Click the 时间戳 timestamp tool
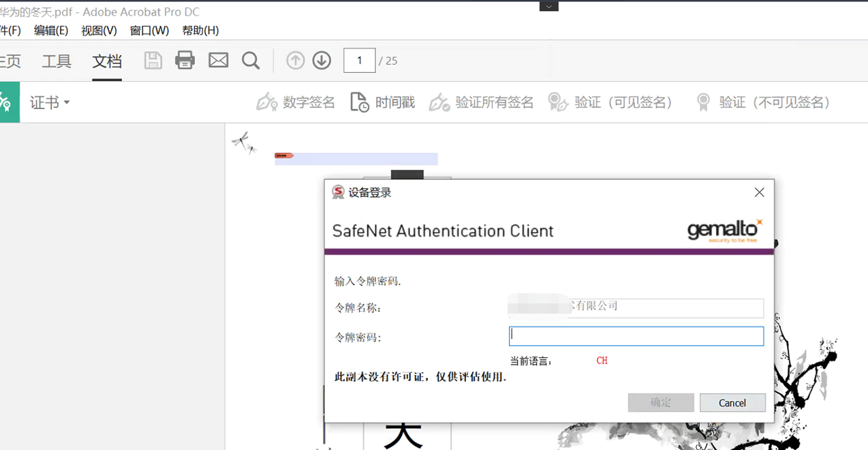868x450 pixels. point(382,102)
